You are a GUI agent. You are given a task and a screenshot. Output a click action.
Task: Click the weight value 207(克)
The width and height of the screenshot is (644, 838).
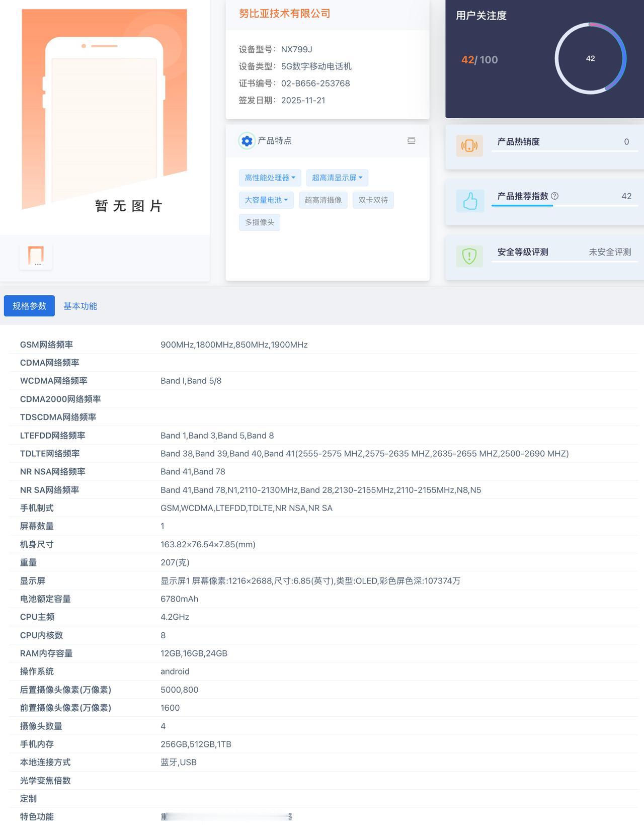coord(175,562)
